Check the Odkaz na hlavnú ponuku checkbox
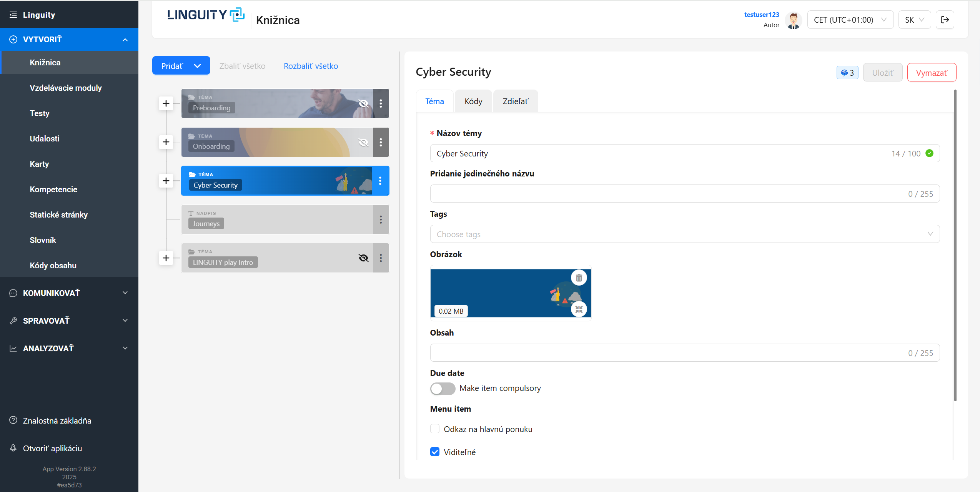Image resolution: width=980 pixels, height=492 pixels. [435, 429]
